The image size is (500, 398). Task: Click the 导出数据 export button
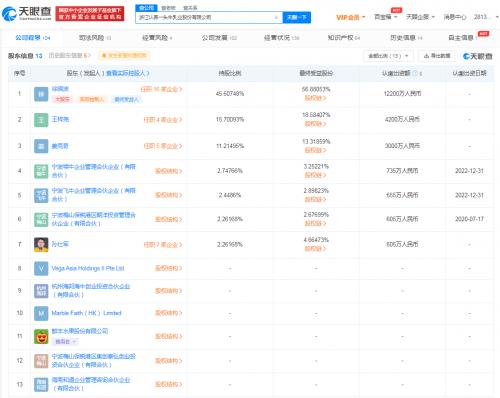point(437,56)
